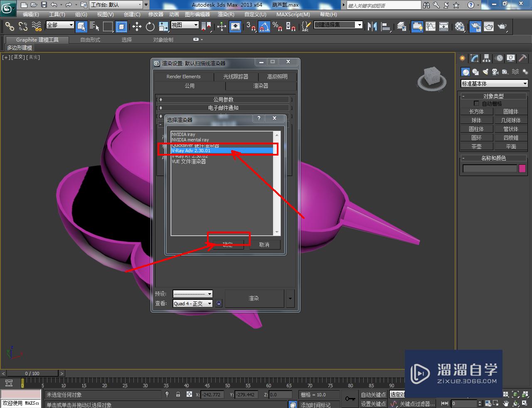Activate the Select Object tool

pyautogui.click(x=81, y=27)
